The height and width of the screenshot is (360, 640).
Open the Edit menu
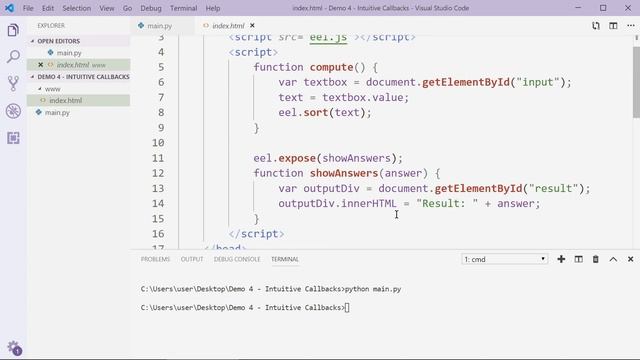[x=48, y=8]
